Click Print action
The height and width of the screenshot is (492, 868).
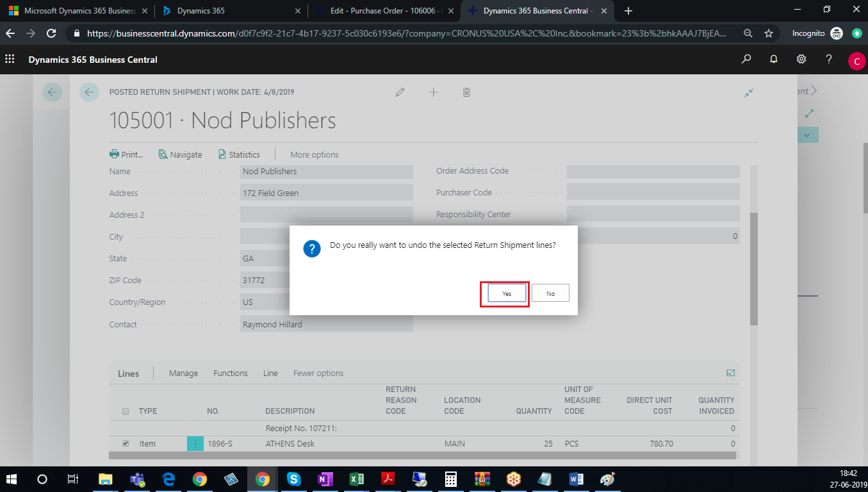126,154
